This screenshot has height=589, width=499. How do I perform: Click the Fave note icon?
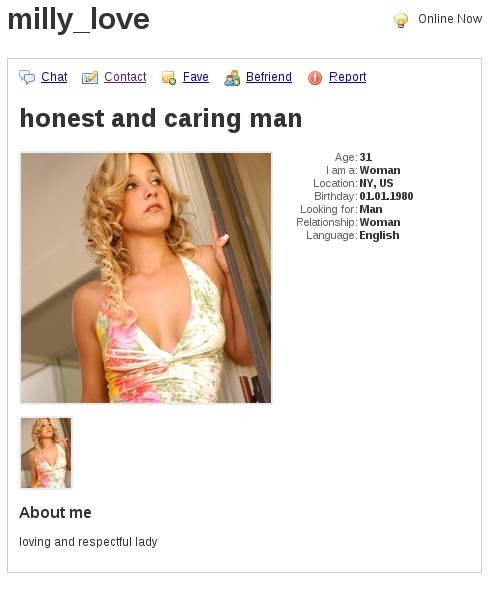(x=169, y=78)
